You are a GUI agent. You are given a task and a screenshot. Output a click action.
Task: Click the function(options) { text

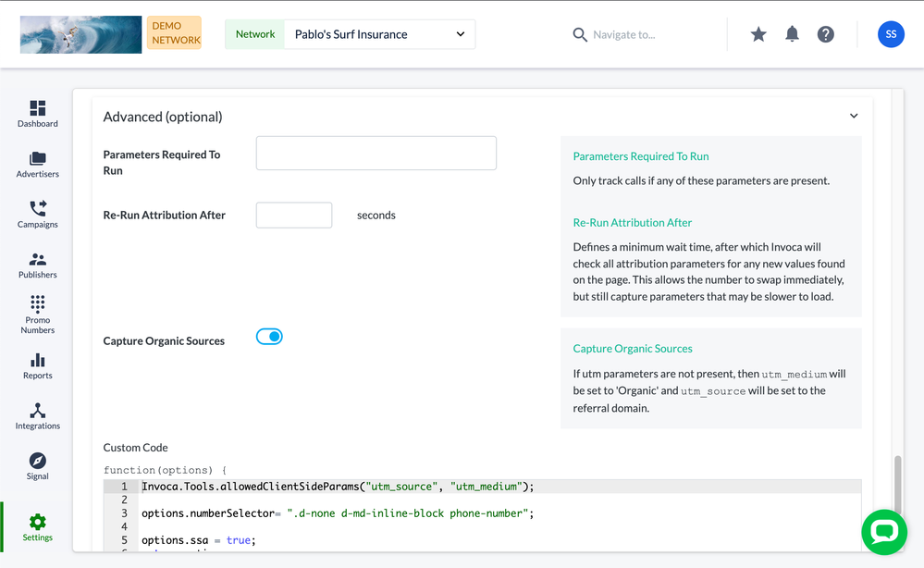click(165, 470)
